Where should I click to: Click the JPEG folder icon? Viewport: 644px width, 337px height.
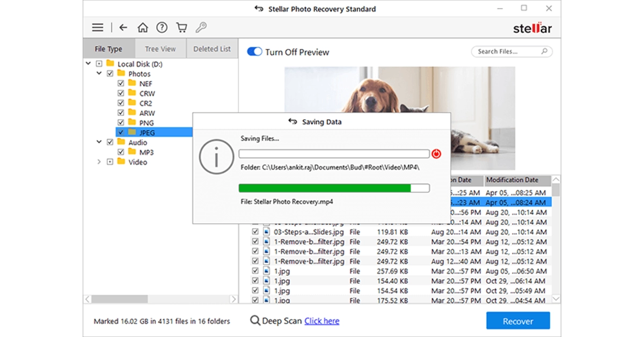[x=132, y=132]
